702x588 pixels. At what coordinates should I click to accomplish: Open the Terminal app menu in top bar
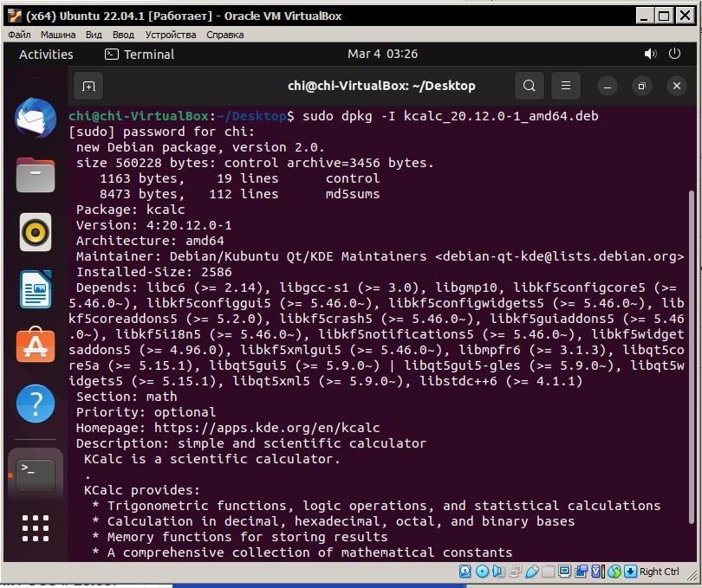click(140, 55)
